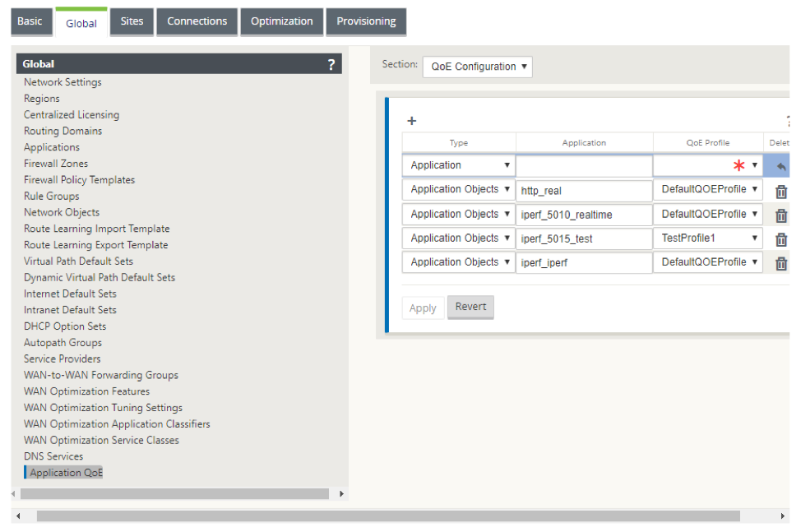Delete the iperf_5015_test row
This screenshot has height=532, width=801.
[x=781, y=239]
